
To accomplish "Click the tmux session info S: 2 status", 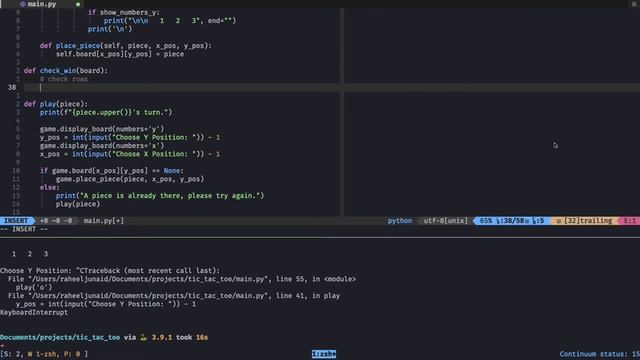I will 44,354.
